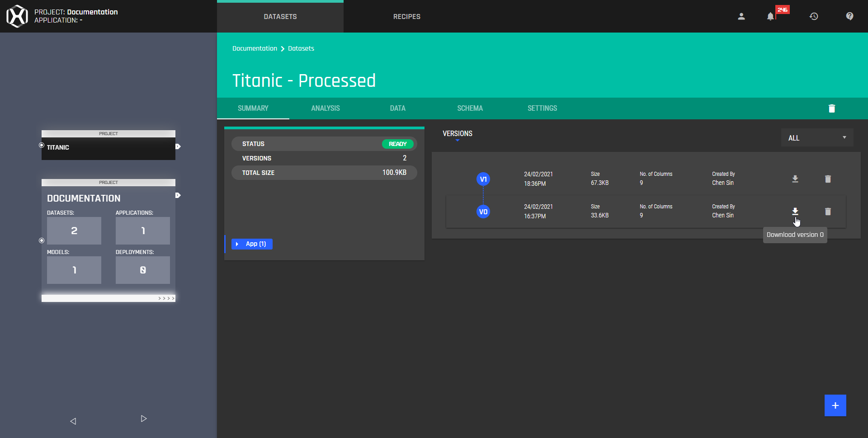Screen dimensions: 868x438
Task: Switch to the RECIPES top tab
Action: [407, 17]
